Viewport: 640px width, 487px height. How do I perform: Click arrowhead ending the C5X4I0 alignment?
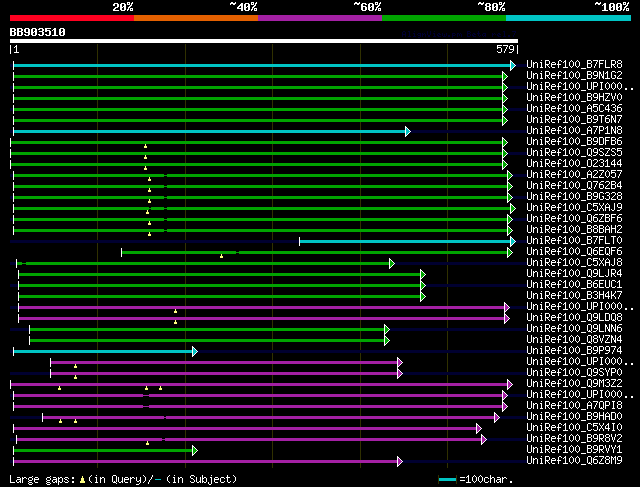pos(479,429)
